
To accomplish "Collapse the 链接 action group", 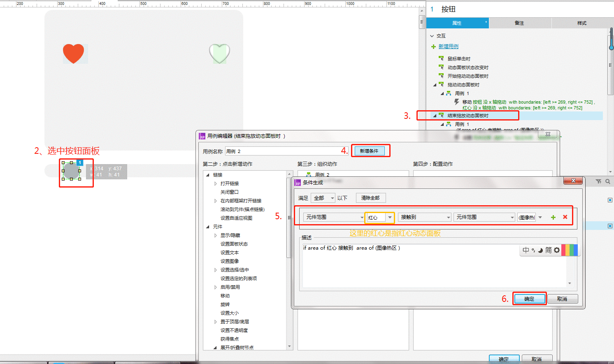I will tap(207, 175).
